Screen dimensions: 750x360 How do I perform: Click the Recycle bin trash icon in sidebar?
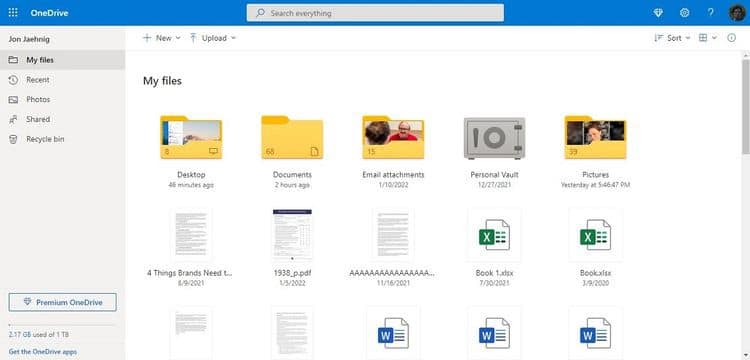click(13, 139)
